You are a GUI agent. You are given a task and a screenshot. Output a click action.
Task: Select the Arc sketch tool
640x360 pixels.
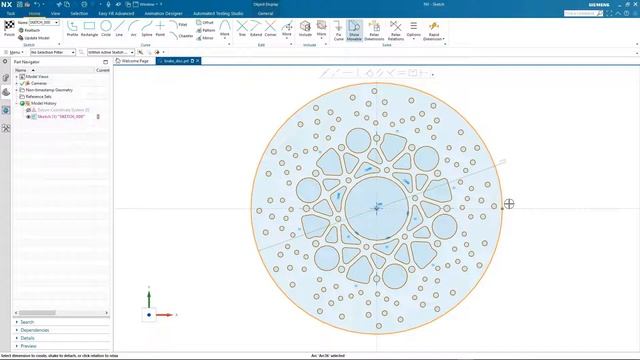coord(133,29)
